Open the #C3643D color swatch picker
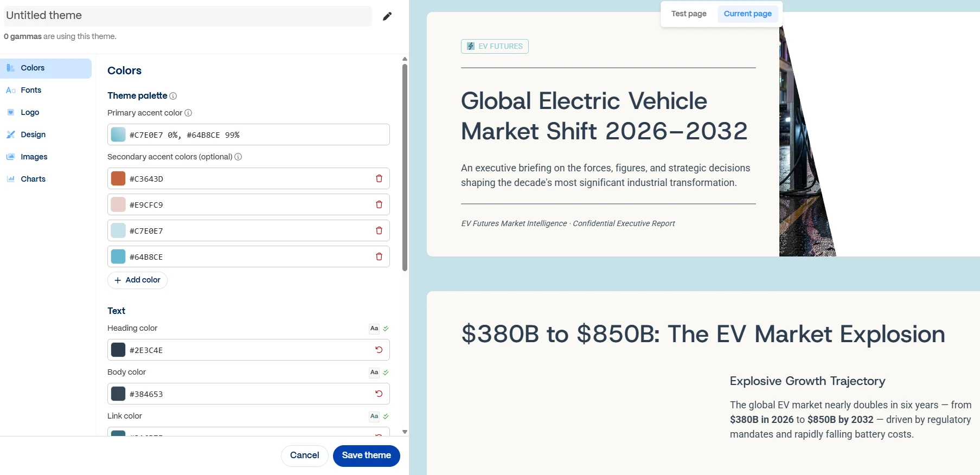 118,178
